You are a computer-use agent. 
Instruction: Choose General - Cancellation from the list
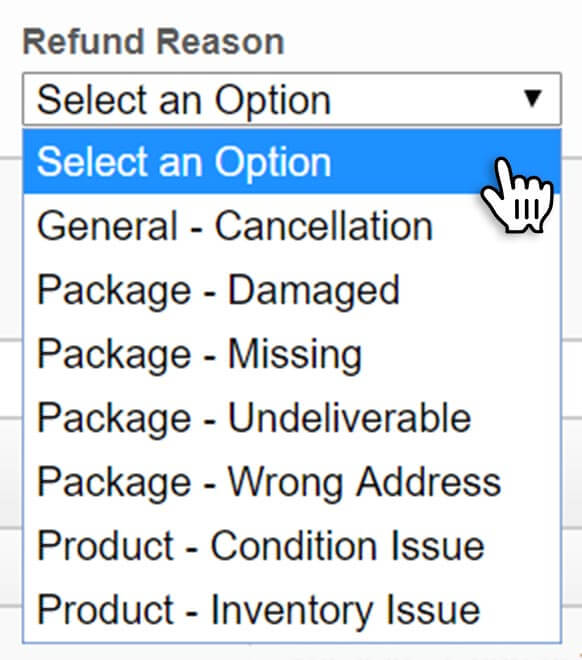tap(292, 226)
